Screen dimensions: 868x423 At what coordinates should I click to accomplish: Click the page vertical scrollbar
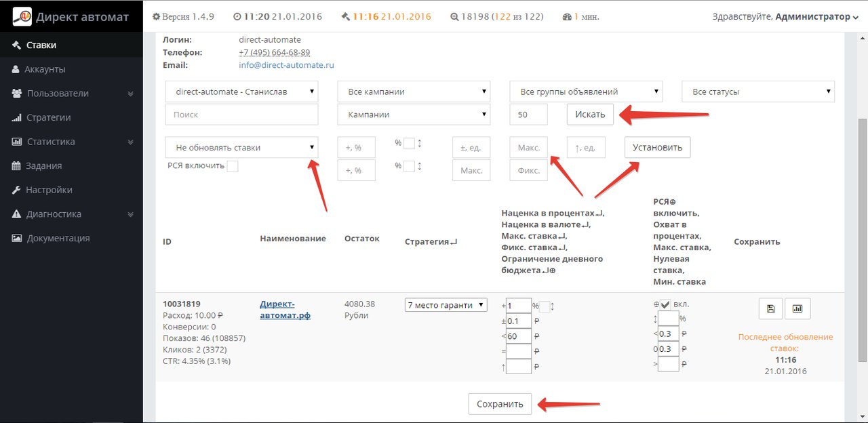[862, 237]
